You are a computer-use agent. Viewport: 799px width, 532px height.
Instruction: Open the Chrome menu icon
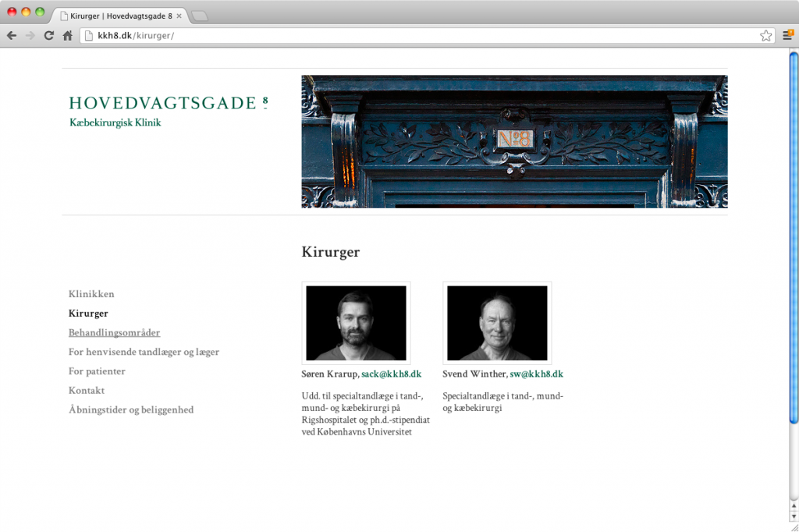pos(788,35)
